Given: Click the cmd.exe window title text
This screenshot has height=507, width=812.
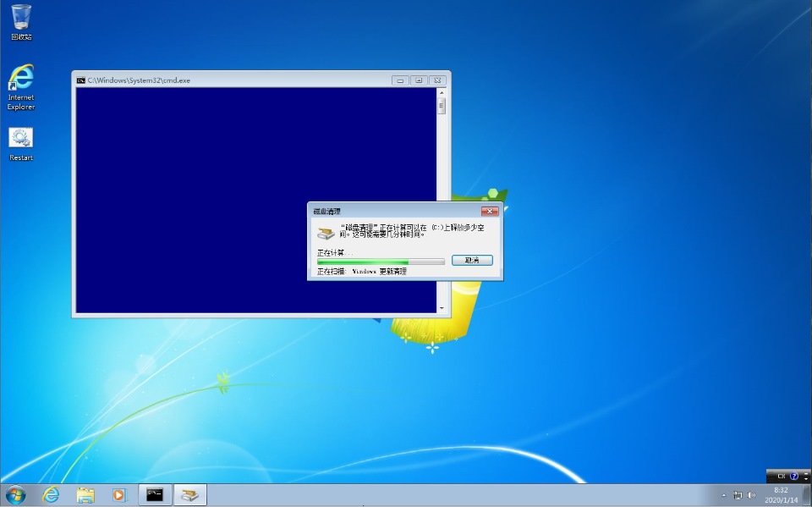Looking at the screenshot, I should click(x=139, y=80).
